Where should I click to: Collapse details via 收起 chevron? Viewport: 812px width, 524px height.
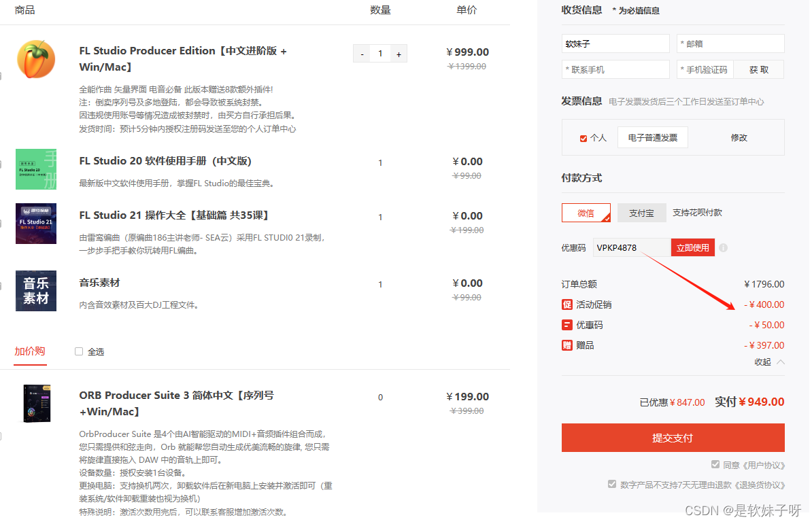coord(781,362)
